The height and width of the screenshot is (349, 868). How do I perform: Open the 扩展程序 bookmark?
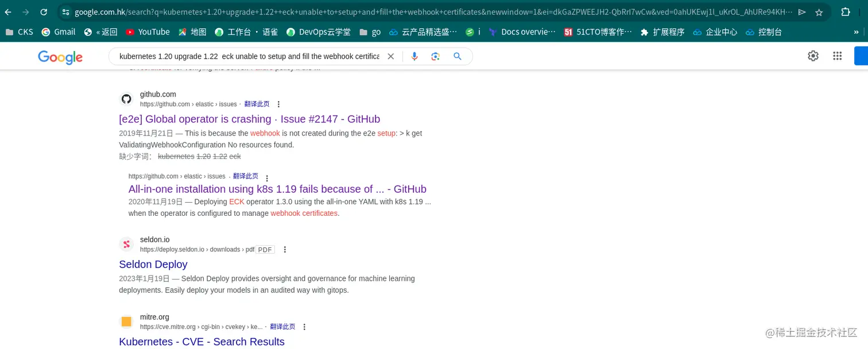pyautogui.click(x=662, y=32)
